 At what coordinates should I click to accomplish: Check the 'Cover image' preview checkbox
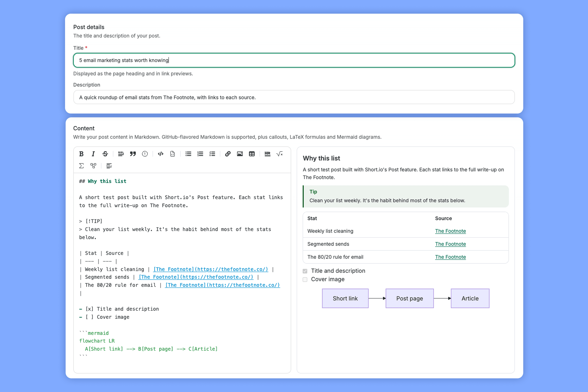click(x=305, y=279)
